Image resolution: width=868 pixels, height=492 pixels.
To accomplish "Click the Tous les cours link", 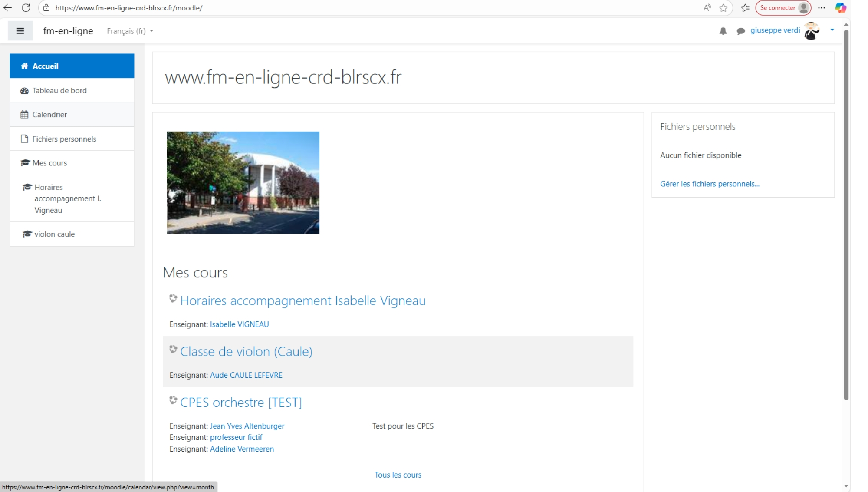I will pos(398,475).
